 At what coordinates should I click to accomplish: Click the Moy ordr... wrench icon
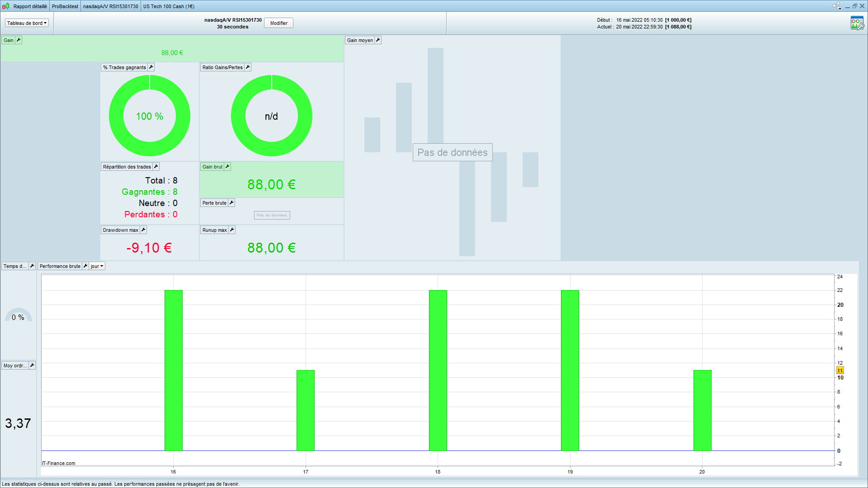pyautogui.click(x=32, y=366)
